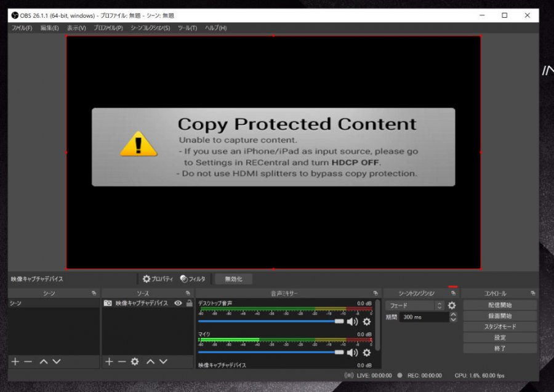The image size is (554, 392).
Task: Open the プロファイル(P) menu
Action: pyautogui.click(x=108, y=28)
